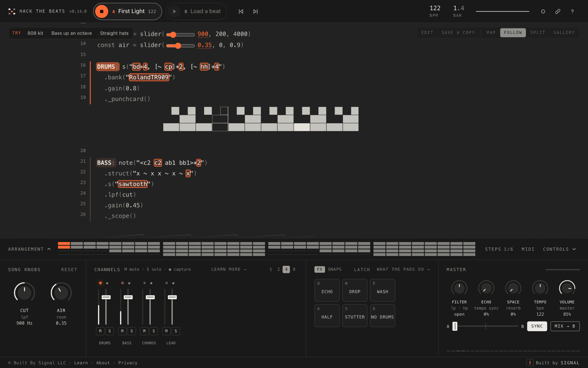This screenshot has height=368, width=588.
Task: Switch to SNAPS pad mode
Action: click(x=335, y=269)
